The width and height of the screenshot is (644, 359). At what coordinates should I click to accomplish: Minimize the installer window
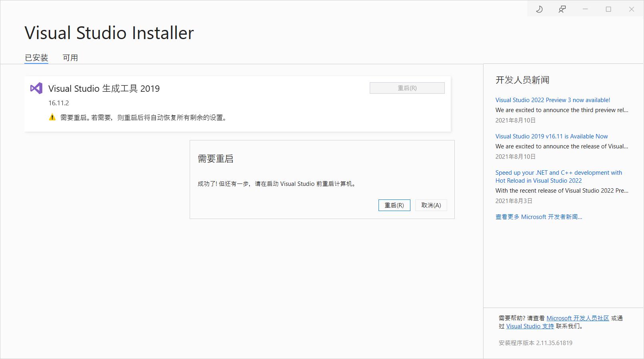click(x=585, y=9)
